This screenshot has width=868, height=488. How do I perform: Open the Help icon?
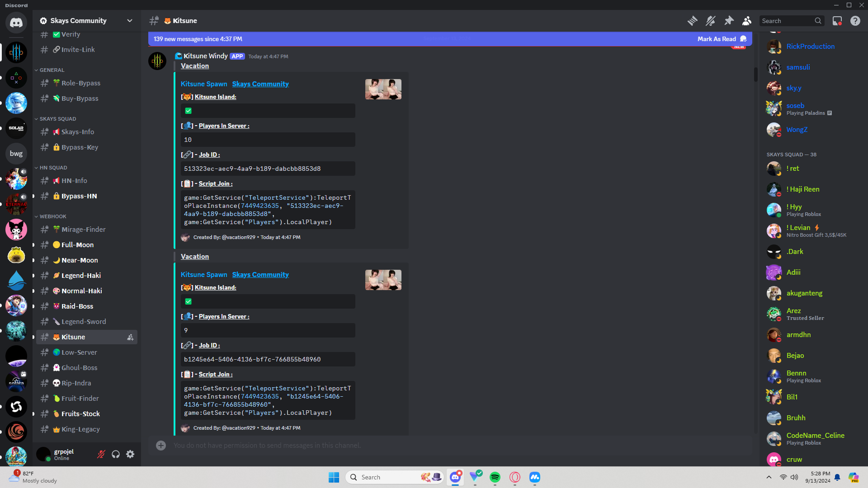(855, 21)
